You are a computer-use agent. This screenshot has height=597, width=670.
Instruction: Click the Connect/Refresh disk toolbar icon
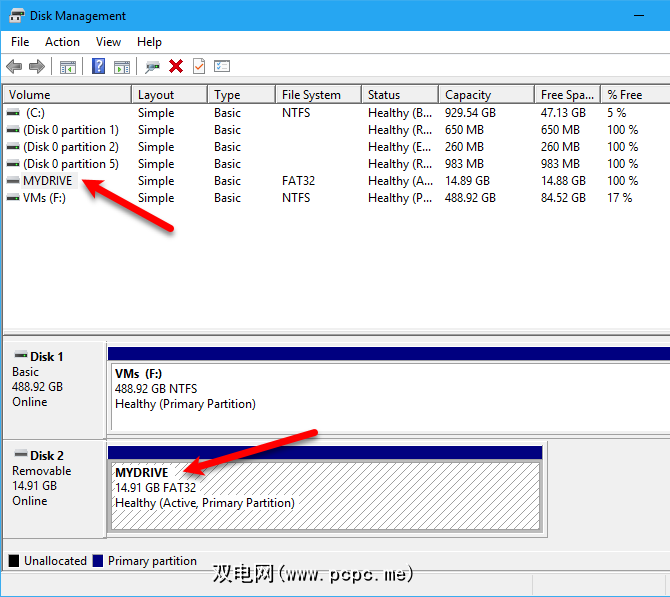point(153,67)
